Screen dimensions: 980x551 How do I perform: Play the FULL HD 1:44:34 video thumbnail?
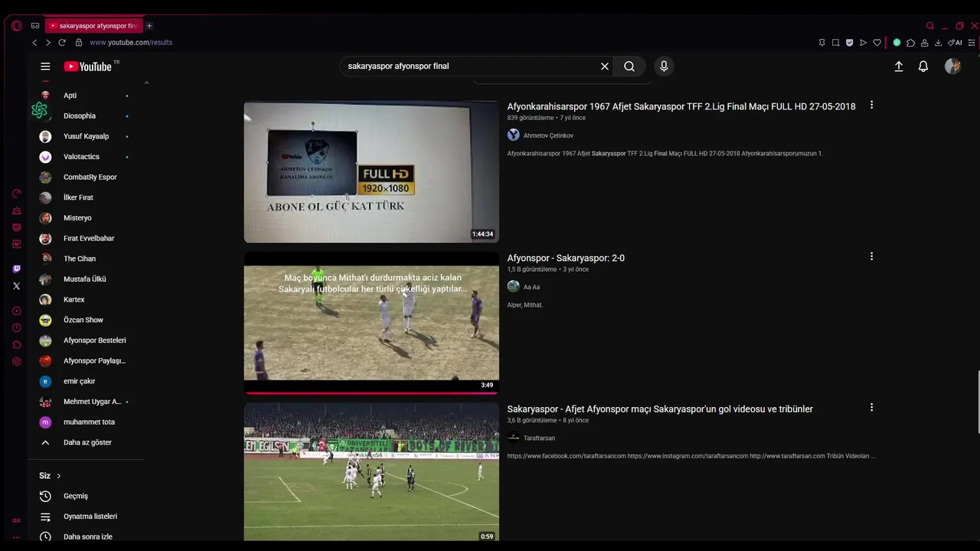[x=371, y=172]
